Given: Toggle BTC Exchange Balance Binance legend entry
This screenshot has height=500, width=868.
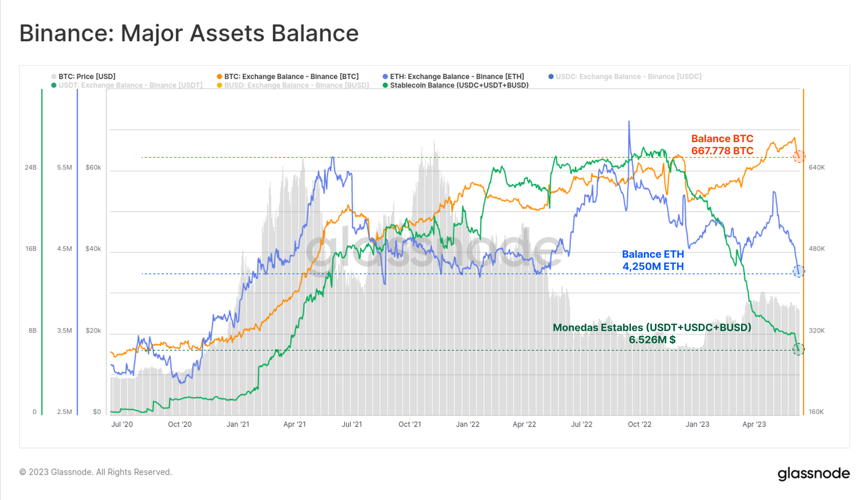Looking at the screenshot, I should pos(291,76).
